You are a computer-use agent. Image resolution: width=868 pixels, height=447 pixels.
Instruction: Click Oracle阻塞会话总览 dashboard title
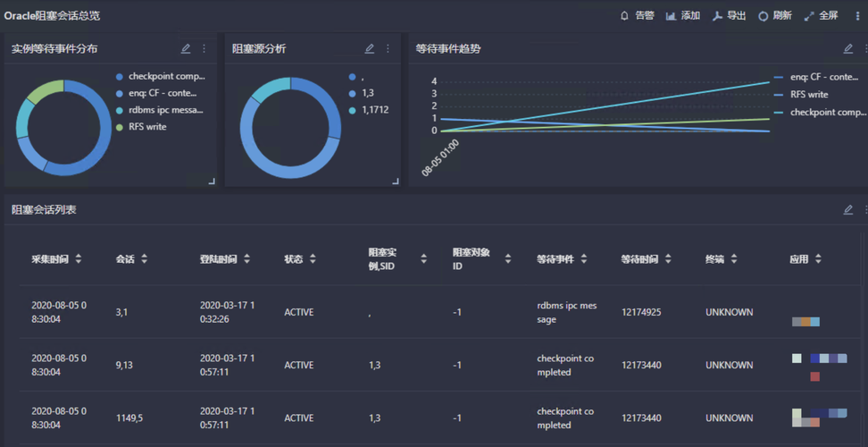(52, 15)
